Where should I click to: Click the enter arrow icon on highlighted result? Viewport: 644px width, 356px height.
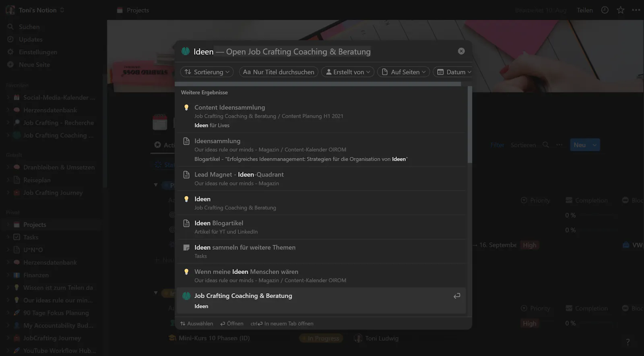(457, 296)
